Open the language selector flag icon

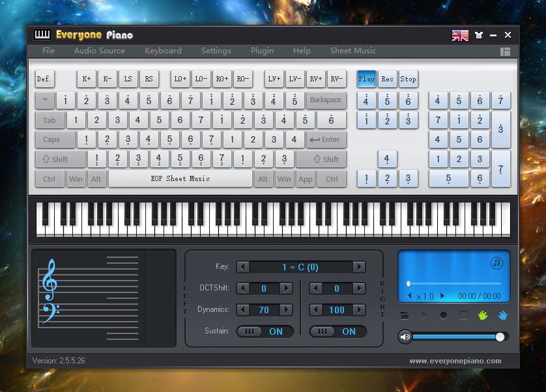460,35
